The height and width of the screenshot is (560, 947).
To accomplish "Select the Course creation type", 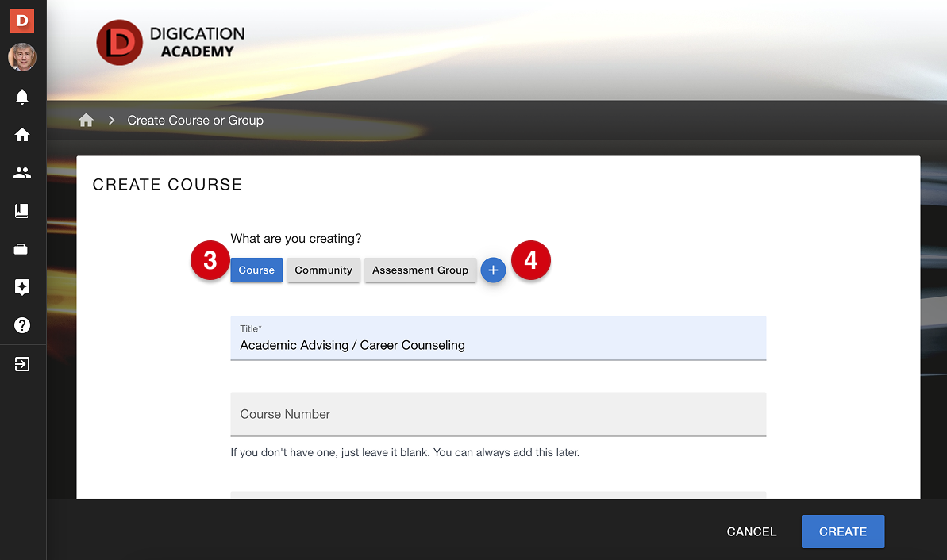I will (x=256, y=270).
